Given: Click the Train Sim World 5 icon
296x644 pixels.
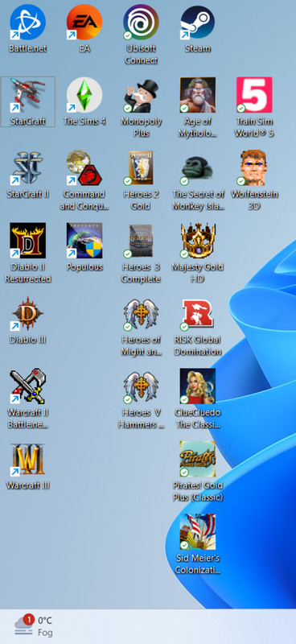Looking at the screenshot, I should click(x=254, y=95).
